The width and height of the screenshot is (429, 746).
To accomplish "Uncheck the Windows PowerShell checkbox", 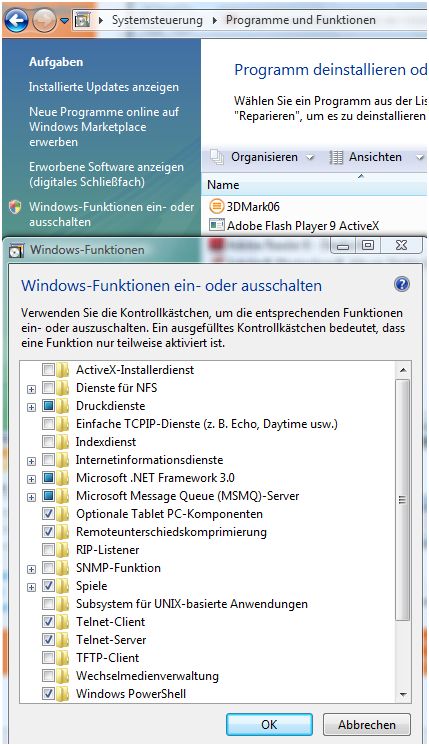I will 48,694.
